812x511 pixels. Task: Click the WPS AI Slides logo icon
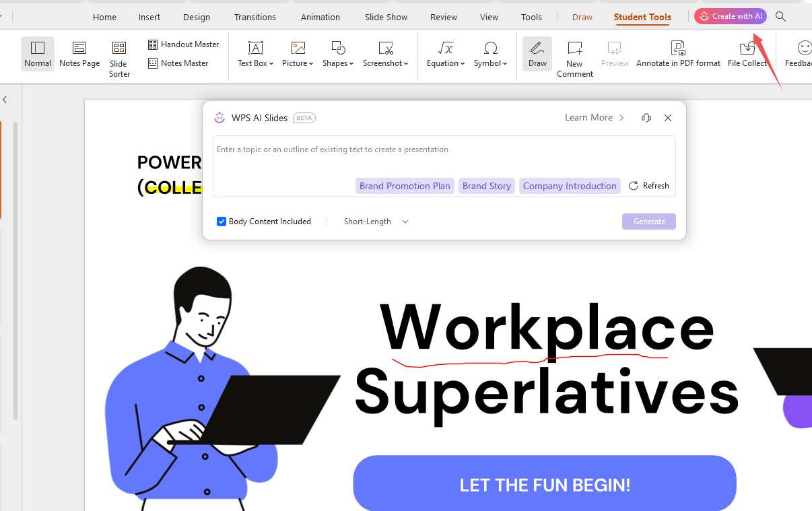(219, 118)
